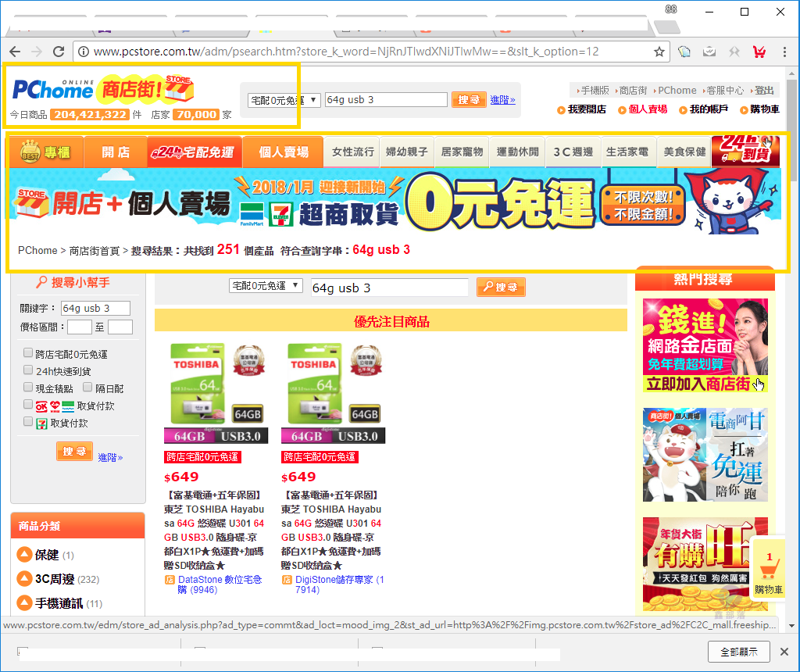Click the 商店街 store logo graphic
The height and width of the screenshot is (672, 800).
pyautogui.click(x=147, y=88)
